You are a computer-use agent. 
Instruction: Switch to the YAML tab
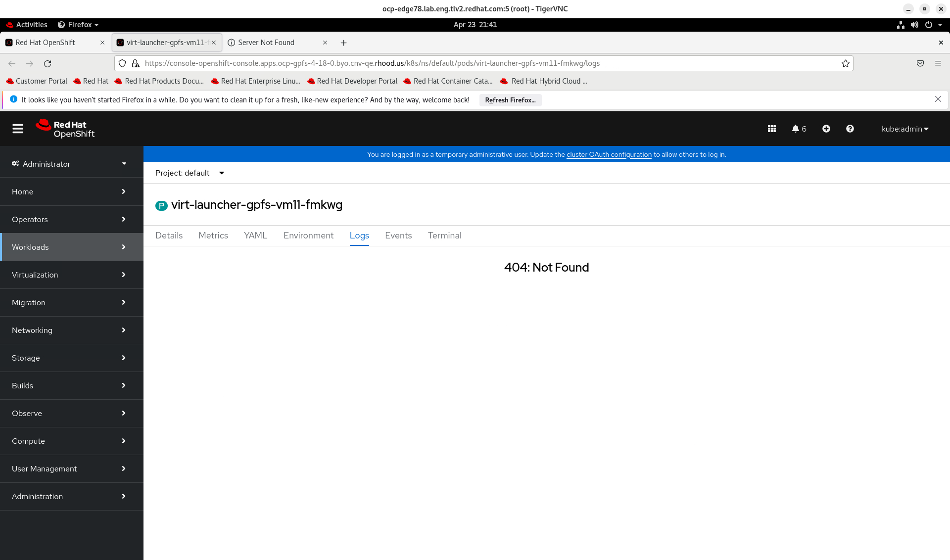pos(255,235)
